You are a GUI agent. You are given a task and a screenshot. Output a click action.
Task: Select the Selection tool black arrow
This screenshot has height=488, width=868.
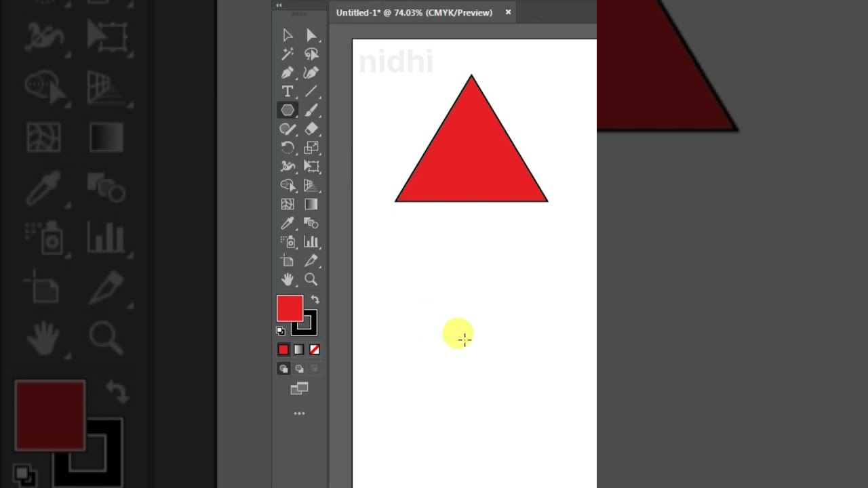(288, 35)
